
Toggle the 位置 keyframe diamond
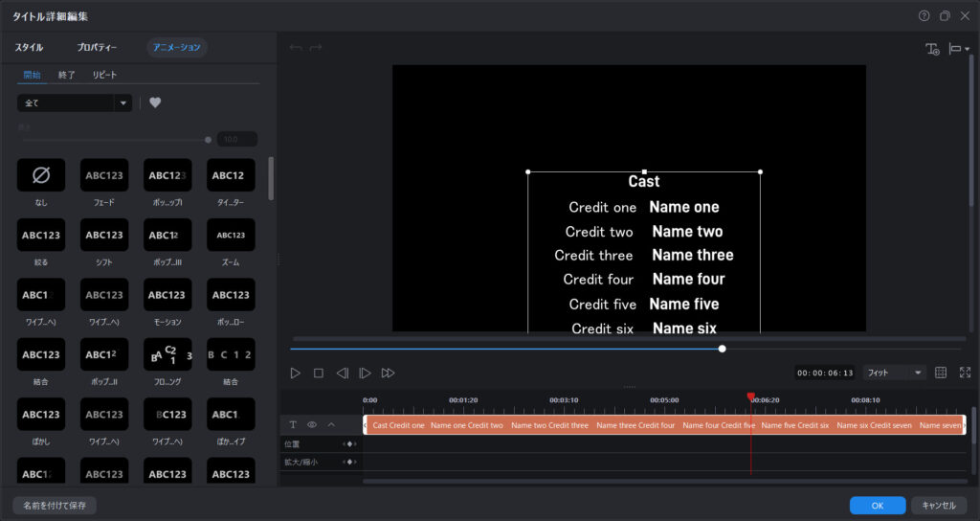(x=350, y=444)
